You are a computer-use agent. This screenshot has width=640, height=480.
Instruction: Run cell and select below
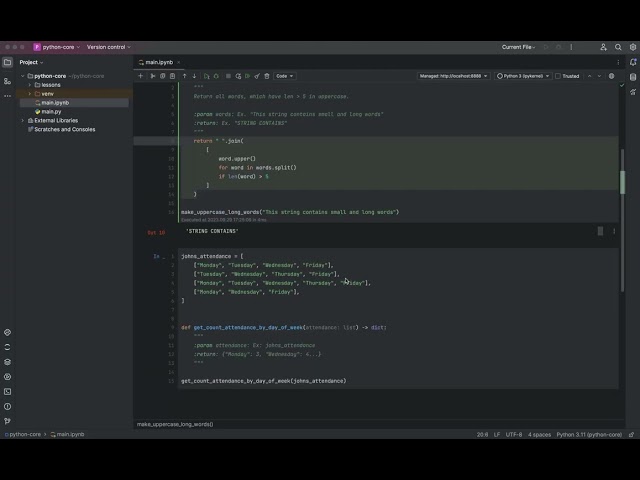[x=207, y=76]
